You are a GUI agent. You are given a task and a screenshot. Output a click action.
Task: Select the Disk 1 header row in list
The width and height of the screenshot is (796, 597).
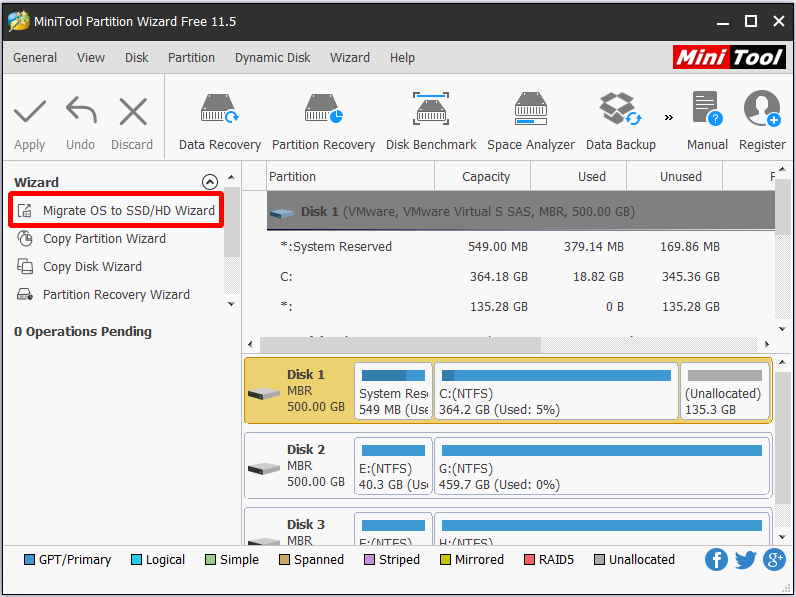click(521, 211)
